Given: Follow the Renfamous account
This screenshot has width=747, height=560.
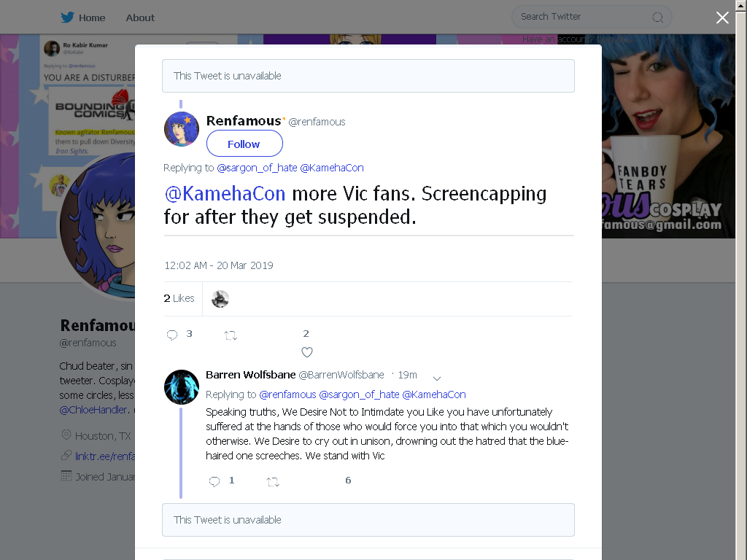Looking at the screenshot, I should click(244, 144).
